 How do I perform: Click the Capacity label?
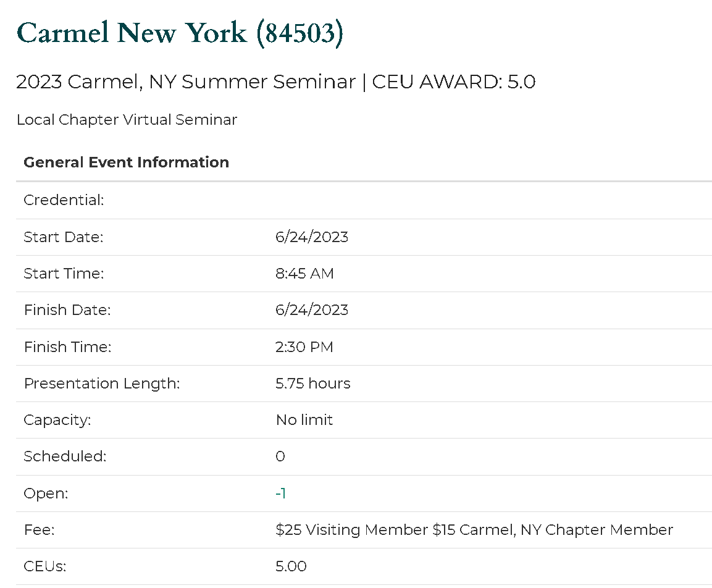(57, 420)
